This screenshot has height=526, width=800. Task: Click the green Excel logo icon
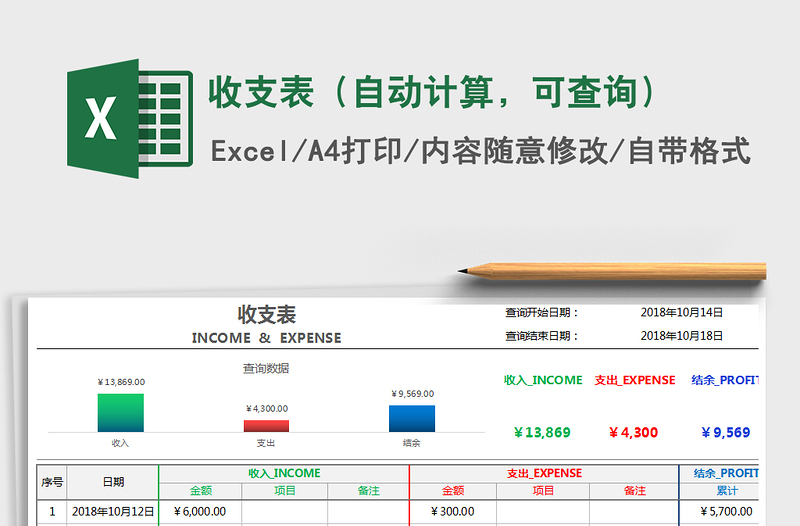click(x=130, y=118)
